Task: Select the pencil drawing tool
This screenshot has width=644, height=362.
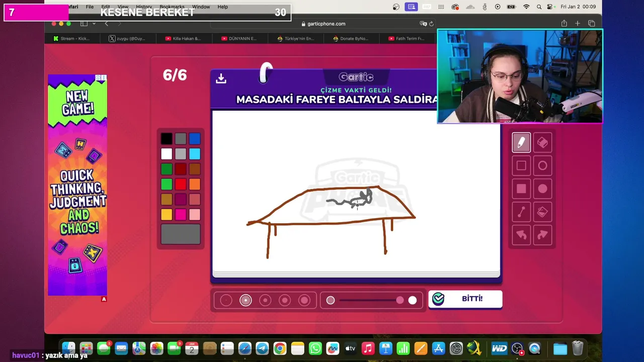Action: point(521,142)
